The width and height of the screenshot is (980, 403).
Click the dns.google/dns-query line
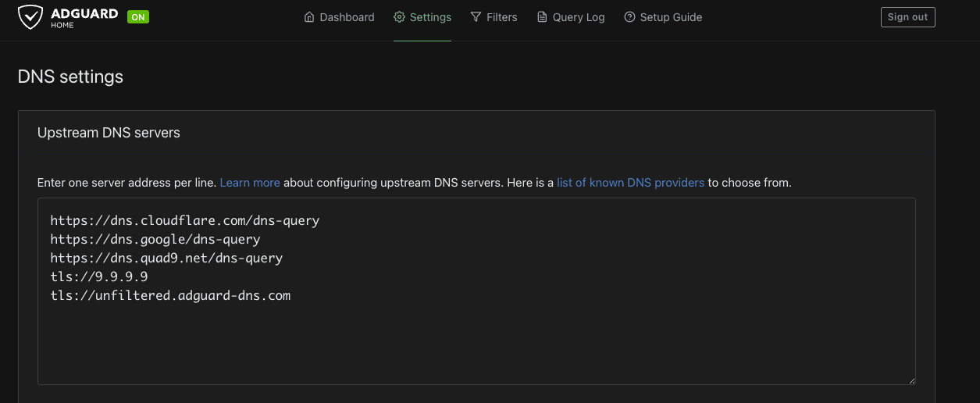(x=155, y=239)
